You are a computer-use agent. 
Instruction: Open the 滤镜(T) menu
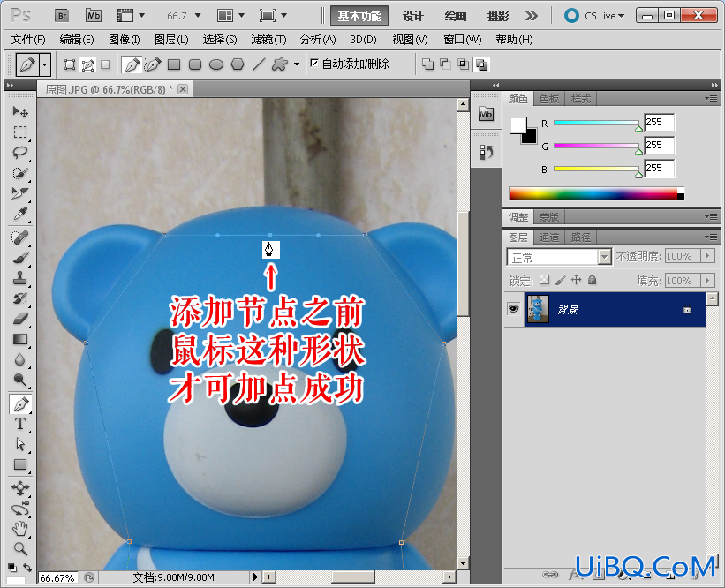(268, 40)
